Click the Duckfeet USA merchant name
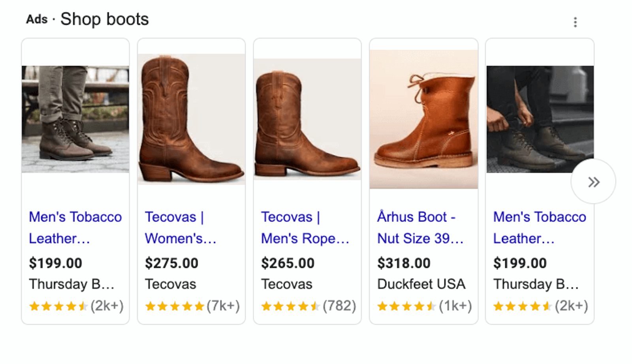Viewport: 632px width, 364px height. pyautogui.click(x=422, y=284)
